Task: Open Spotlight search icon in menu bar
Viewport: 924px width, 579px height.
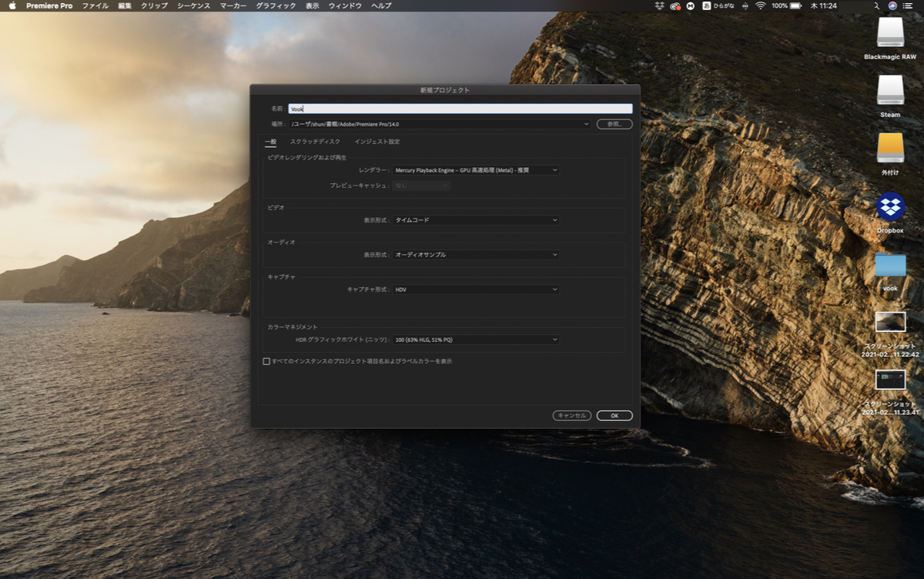Action: (876, 5)
